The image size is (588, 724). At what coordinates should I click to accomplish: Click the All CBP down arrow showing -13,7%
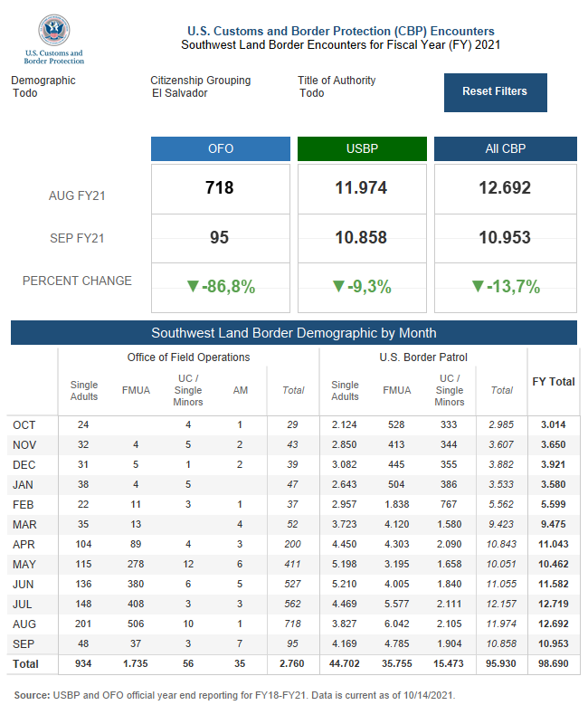point(479,287)
